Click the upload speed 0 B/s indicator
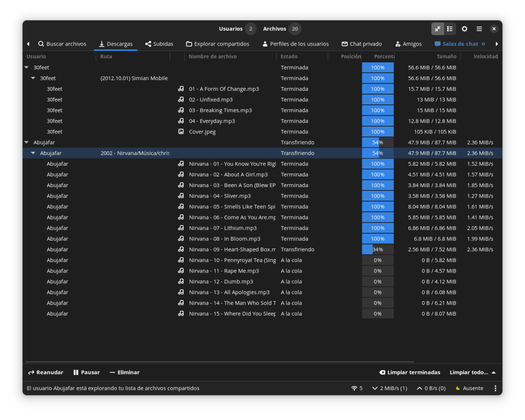The width and height of the screenshot is (525, 420). pyautogui.click(x=431, y=388)
